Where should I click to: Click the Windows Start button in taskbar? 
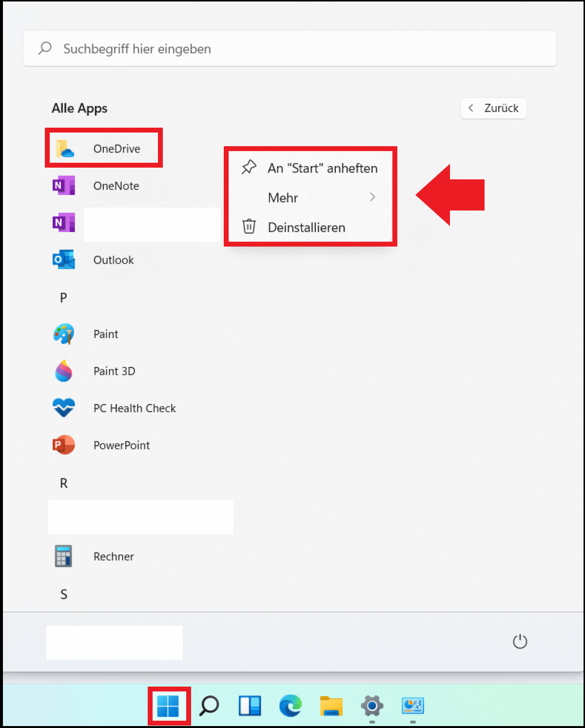[x=168, y=706]
